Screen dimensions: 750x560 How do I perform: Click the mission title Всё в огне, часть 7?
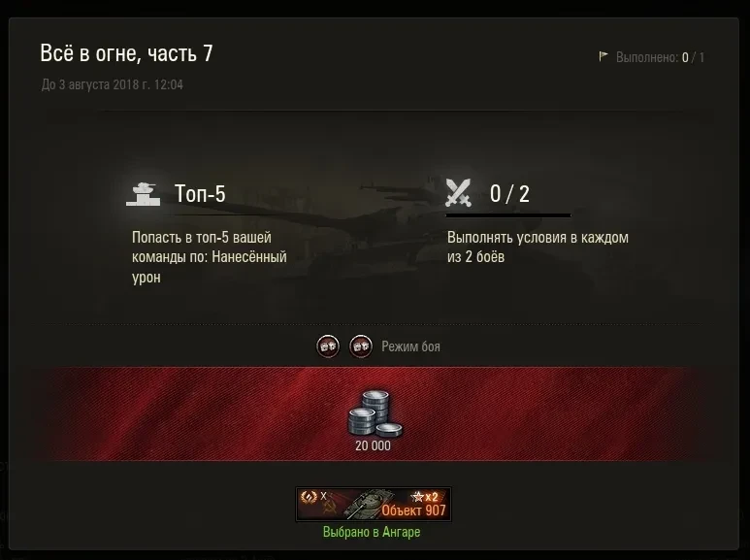click(126, 53)
